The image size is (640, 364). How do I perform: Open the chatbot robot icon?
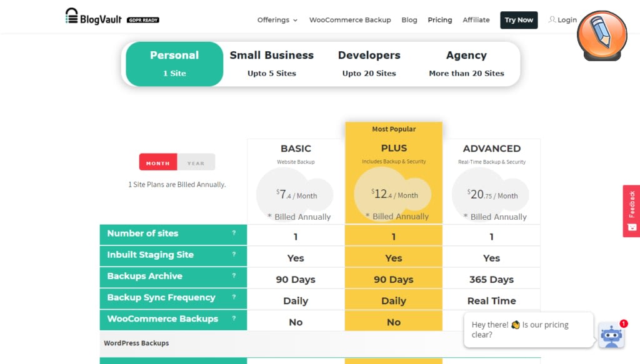(611, 336)
